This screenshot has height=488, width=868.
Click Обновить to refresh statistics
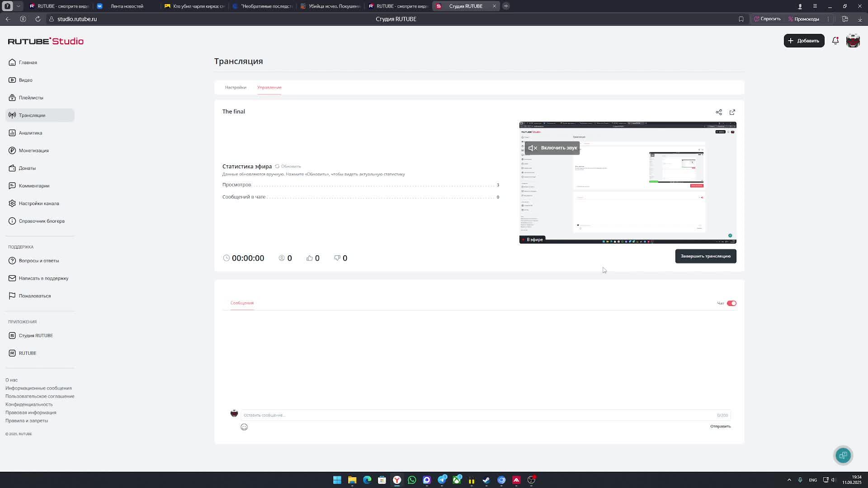click(288, 166)
